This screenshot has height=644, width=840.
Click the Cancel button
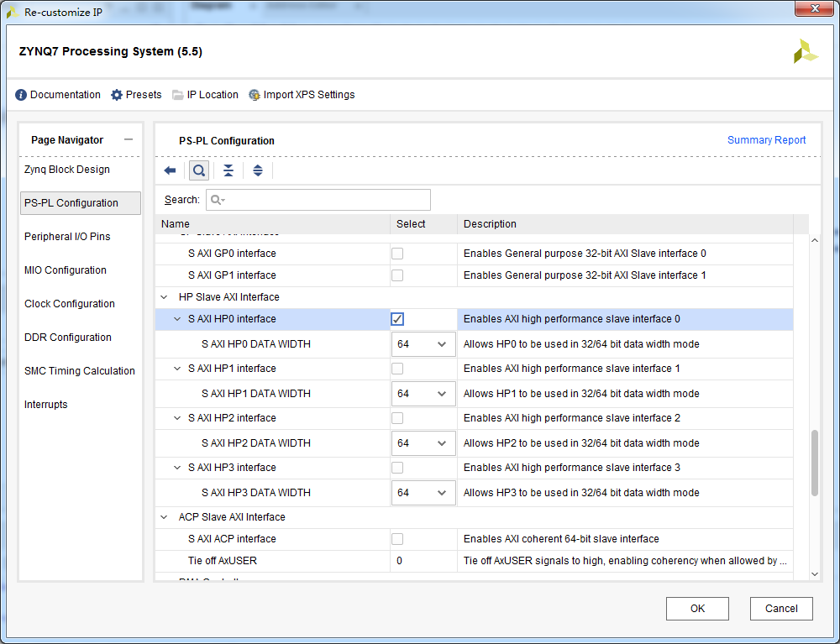click(781, 609)
